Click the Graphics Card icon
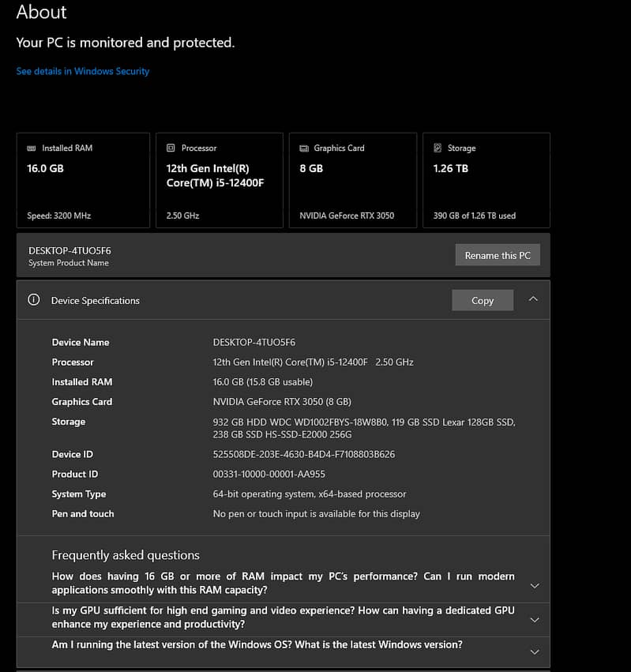Image resolution: width=631 pixels, height=672 pixels. (x=304, y=148)
